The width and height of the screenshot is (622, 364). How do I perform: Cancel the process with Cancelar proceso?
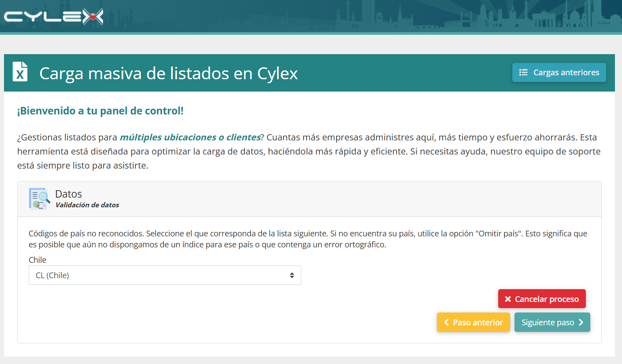pos(542,299)
